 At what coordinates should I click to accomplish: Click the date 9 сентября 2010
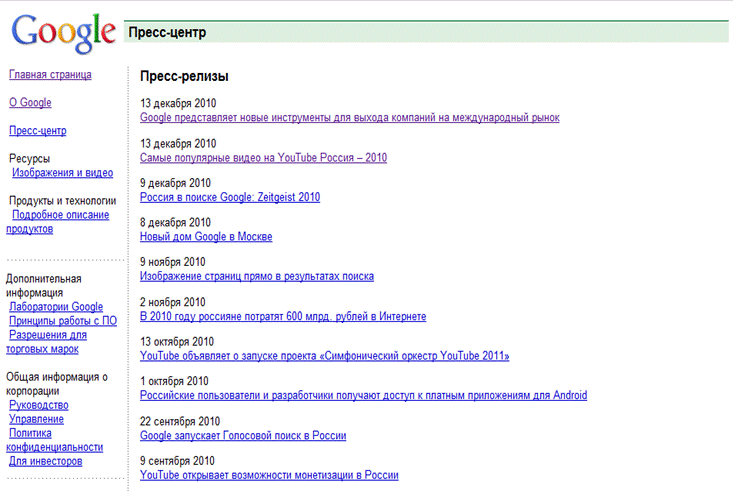177,461
